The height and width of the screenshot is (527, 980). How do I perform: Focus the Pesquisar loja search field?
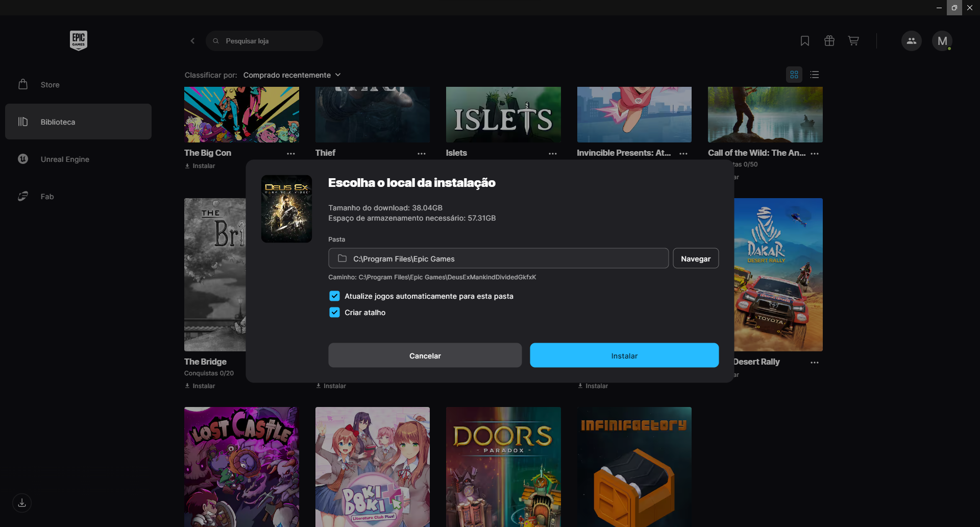264,41
